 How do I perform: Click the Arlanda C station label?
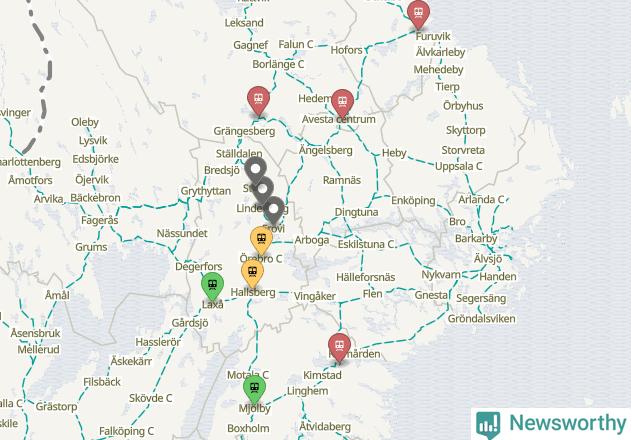(x=481, y=199)
